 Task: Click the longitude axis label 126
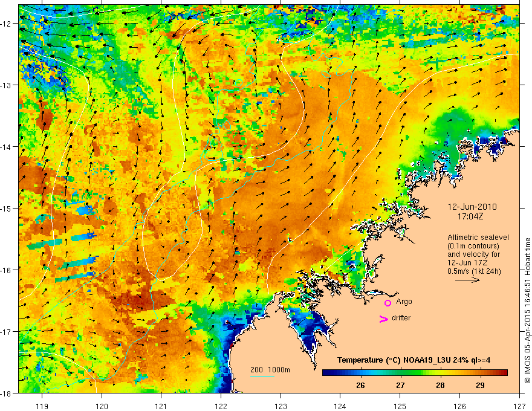pyautogui.click(x=459, y=407)
